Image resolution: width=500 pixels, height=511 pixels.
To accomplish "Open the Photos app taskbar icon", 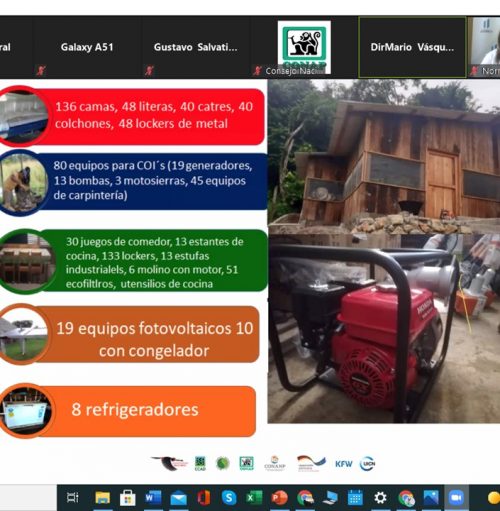I will [431, 498].
